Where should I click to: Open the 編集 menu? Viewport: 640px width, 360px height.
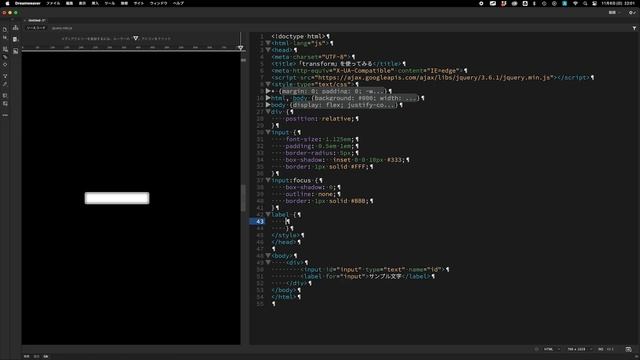tap(69, 3)
